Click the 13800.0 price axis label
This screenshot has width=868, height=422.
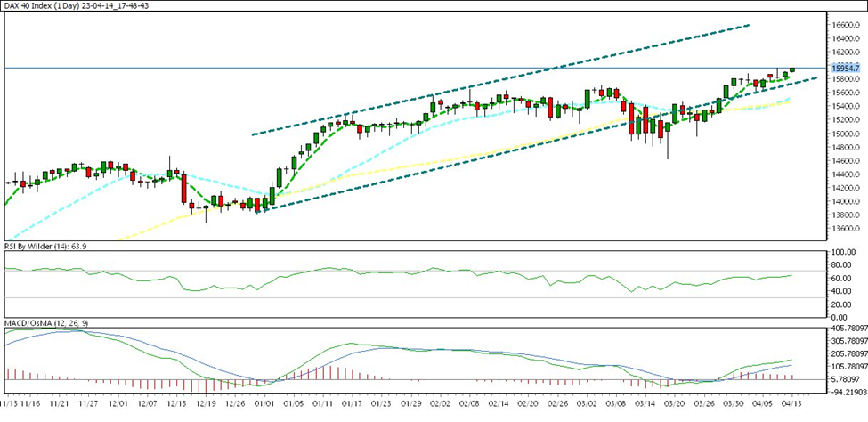(x=847, y=215)
